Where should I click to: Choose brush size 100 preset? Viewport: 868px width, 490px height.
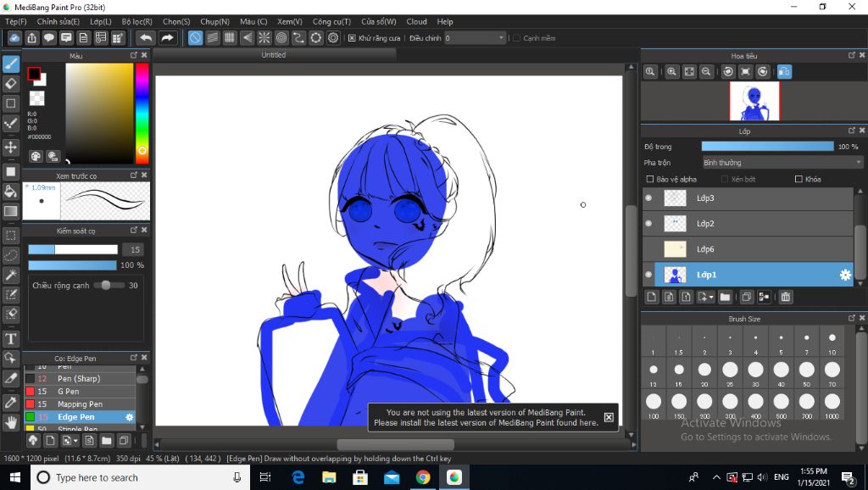654,405
